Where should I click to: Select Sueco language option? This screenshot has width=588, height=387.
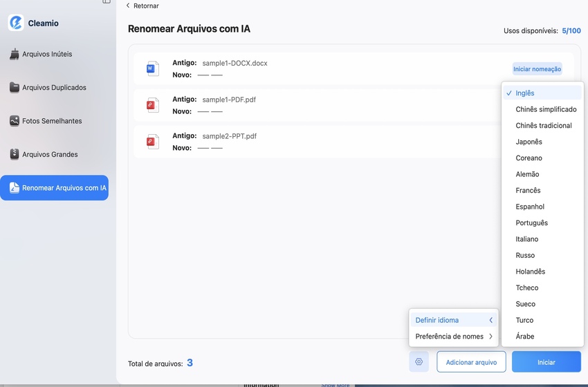pyautogui.click(x=542, y=304)
